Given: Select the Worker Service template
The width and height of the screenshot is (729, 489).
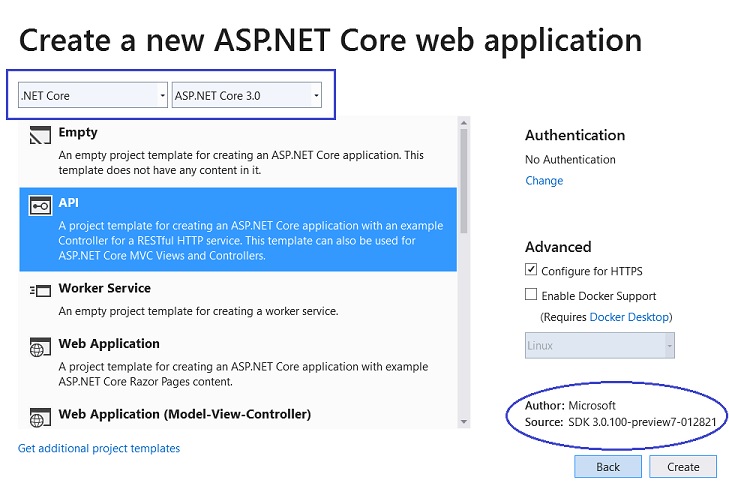Looking at the screenshot, I should click(x=238, y=300).
